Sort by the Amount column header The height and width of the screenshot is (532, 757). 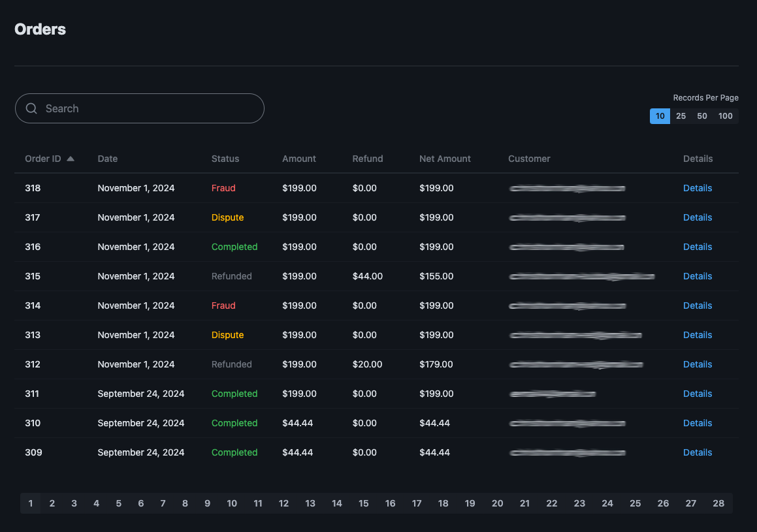(x=299, y=159)
